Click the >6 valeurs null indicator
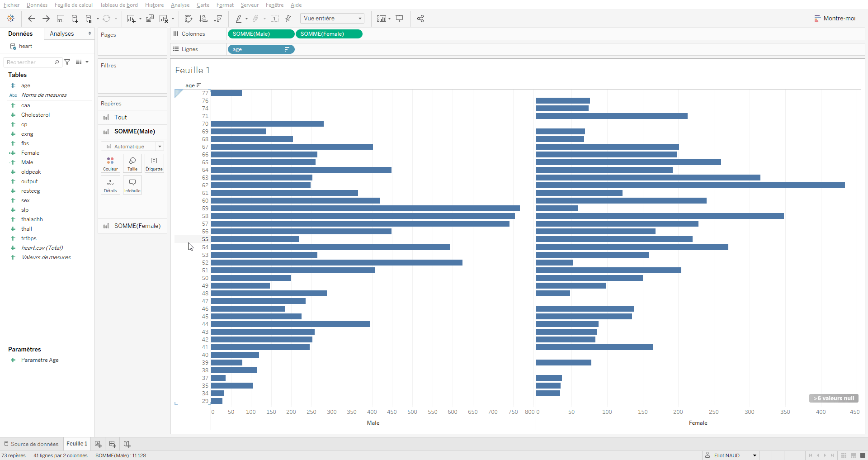Image resolution: width=868 pixels, height=460 pixels. [834, 398]
